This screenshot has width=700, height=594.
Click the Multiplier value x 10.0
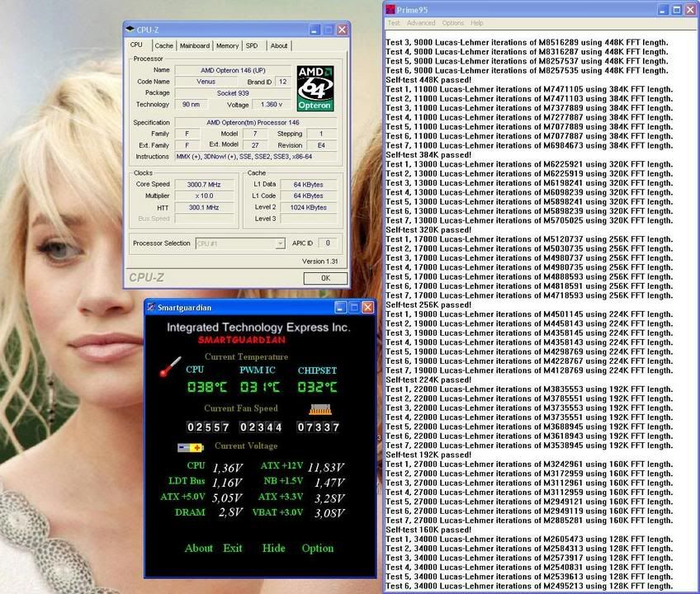pos(204,196)
